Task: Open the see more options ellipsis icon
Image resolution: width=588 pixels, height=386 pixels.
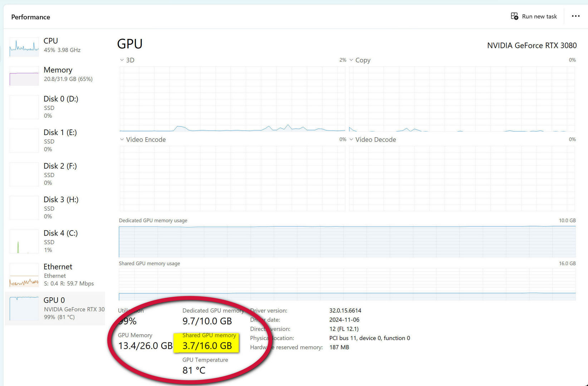Action: [575, 16]
